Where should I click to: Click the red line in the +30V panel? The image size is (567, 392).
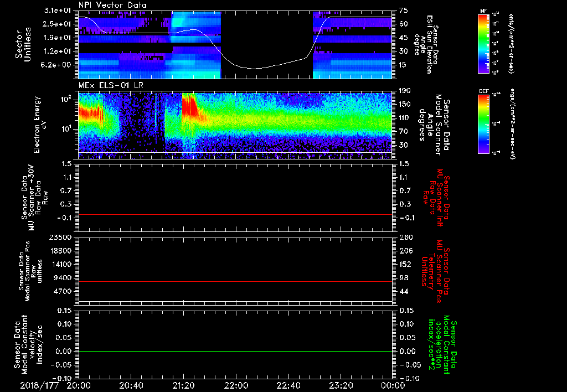235,214
